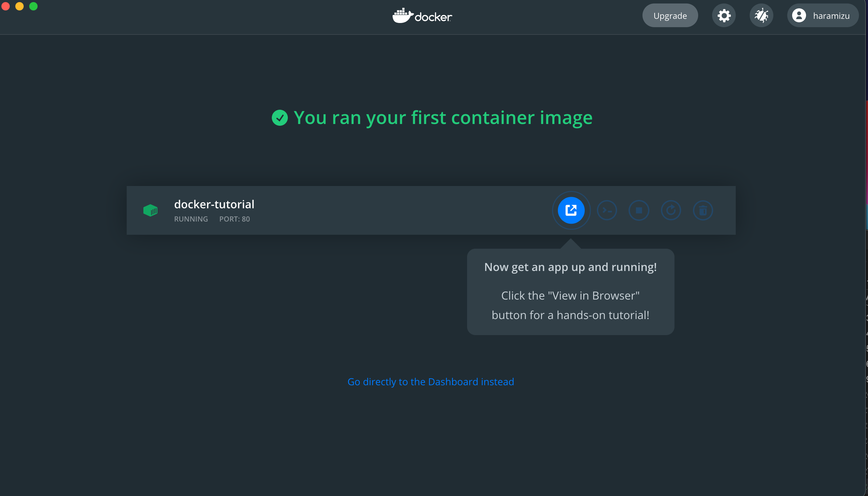Screen dimensions: 868x496
Task: Click the "Now get an app up and running!" text
Action: point(570,267)
